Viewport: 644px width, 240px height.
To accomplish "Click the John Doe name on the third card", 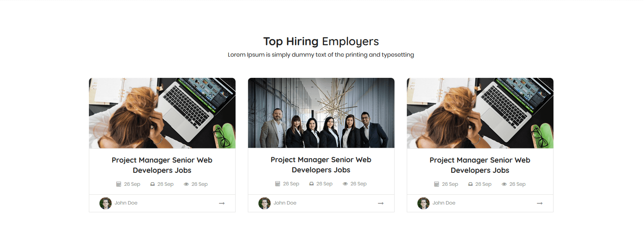I will point(444,203).
